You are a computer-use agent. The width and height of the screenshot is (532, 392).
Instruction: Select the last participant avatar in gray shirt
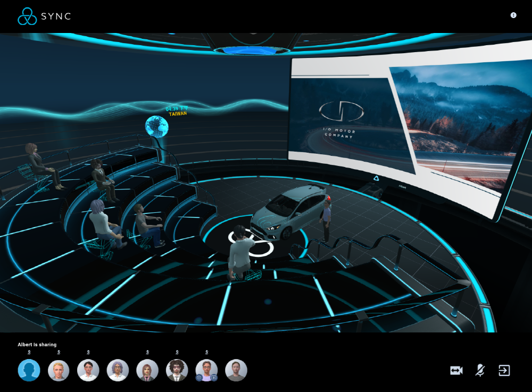(x=236, y=370)
